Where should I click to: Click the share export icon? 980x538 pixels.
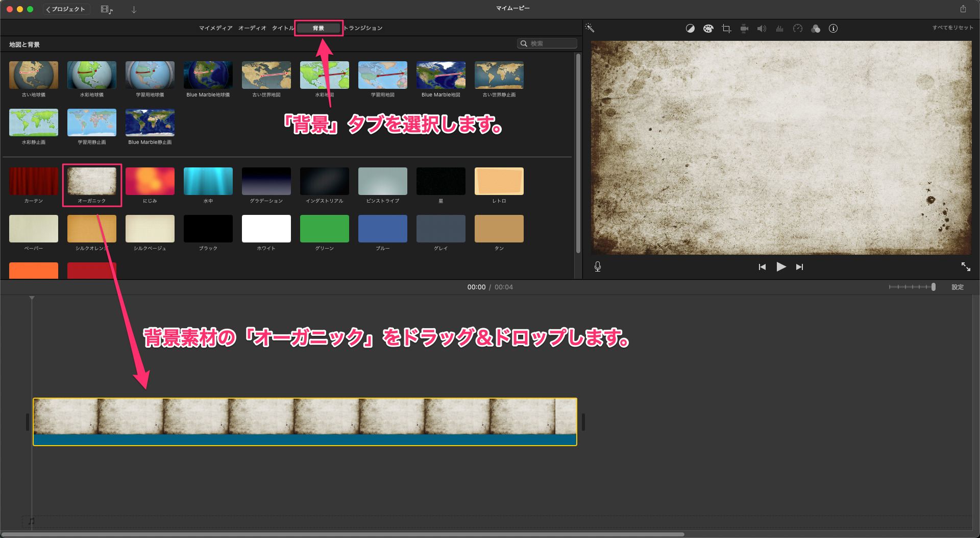(x=963, y=9)
